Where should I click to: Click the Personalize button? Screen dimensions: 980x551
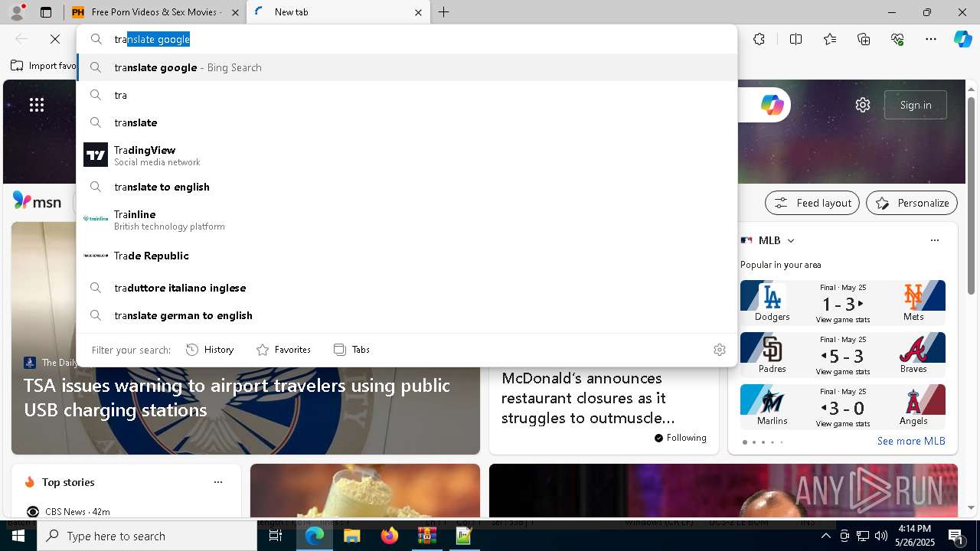tap(912, 203)
